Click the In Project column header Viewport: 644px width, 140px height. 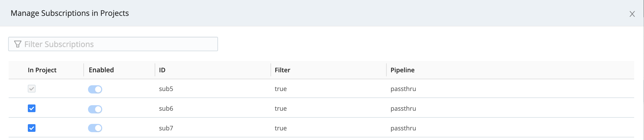[42, 70]
